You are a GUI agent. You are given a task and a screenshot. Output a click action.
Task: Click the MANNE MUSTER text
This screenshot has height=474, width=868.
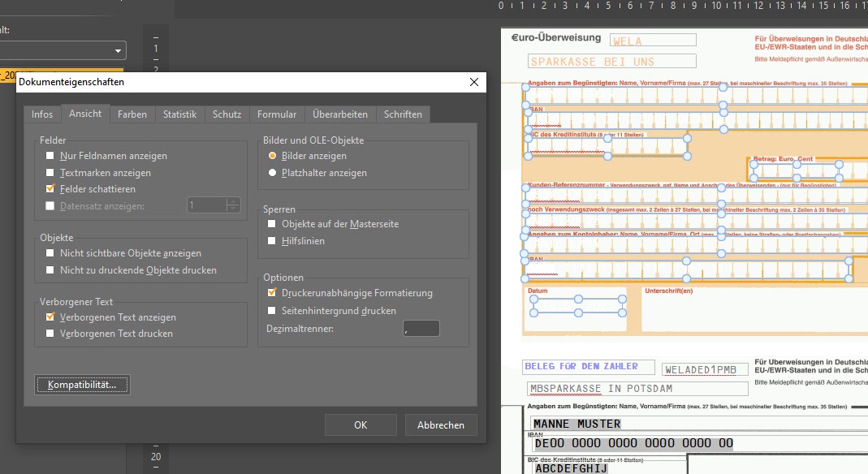click(577, 424)
